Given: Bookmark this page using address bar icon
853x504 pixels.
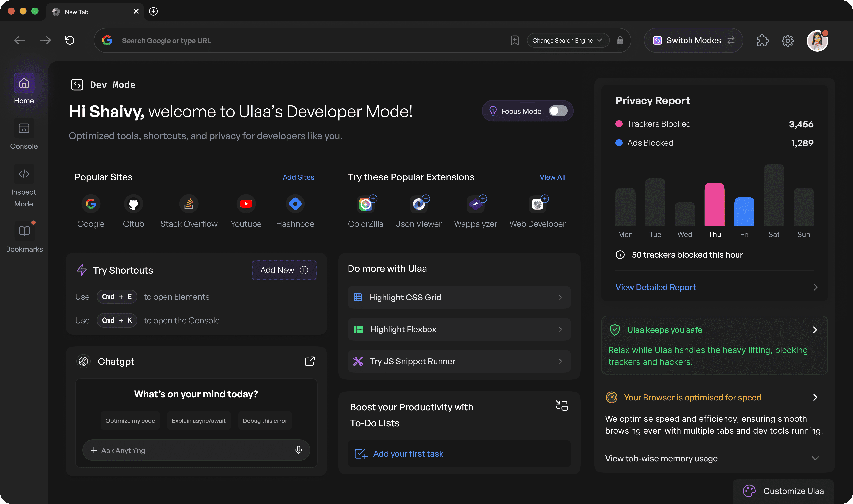Looking at the screenshot, I should pyautogui.click(x=514, y=40).
